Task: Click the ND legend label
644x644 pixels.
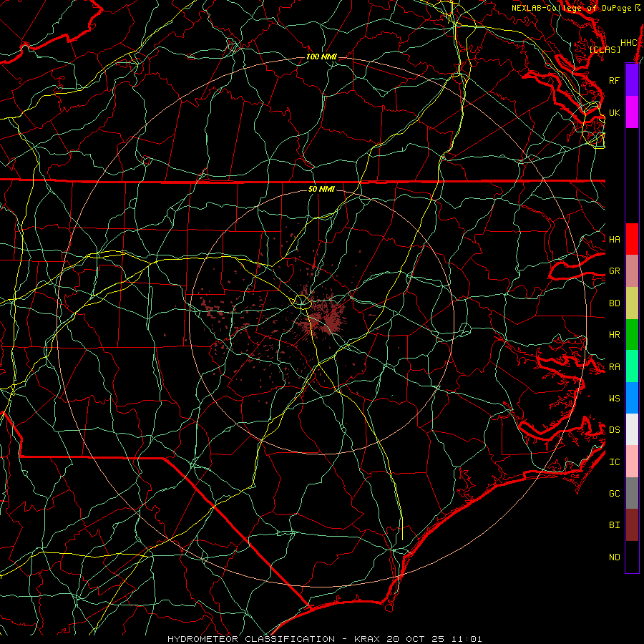Action: (614, 557)
